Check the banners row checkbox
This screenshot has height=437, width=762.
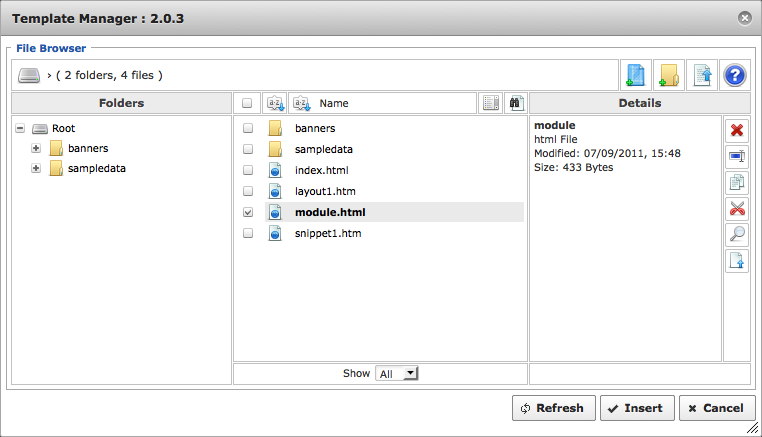pyautogui.click(x=248, y=128)
